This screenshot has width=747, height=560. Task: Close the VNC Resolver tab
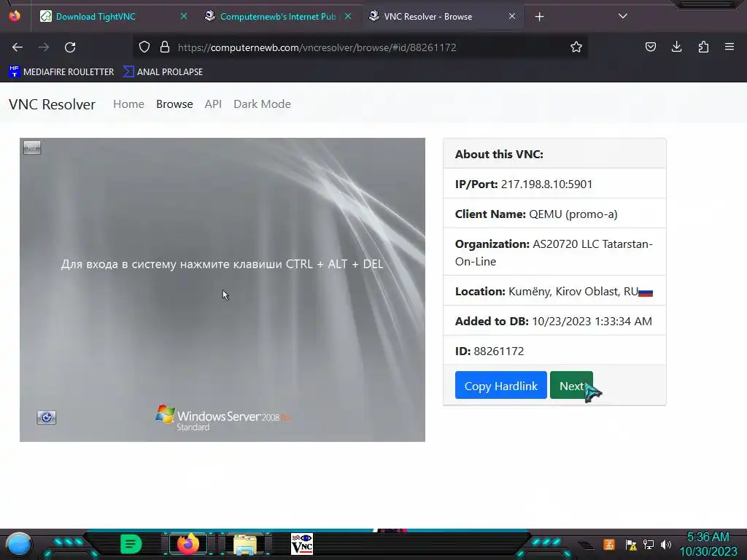point(511,16)
